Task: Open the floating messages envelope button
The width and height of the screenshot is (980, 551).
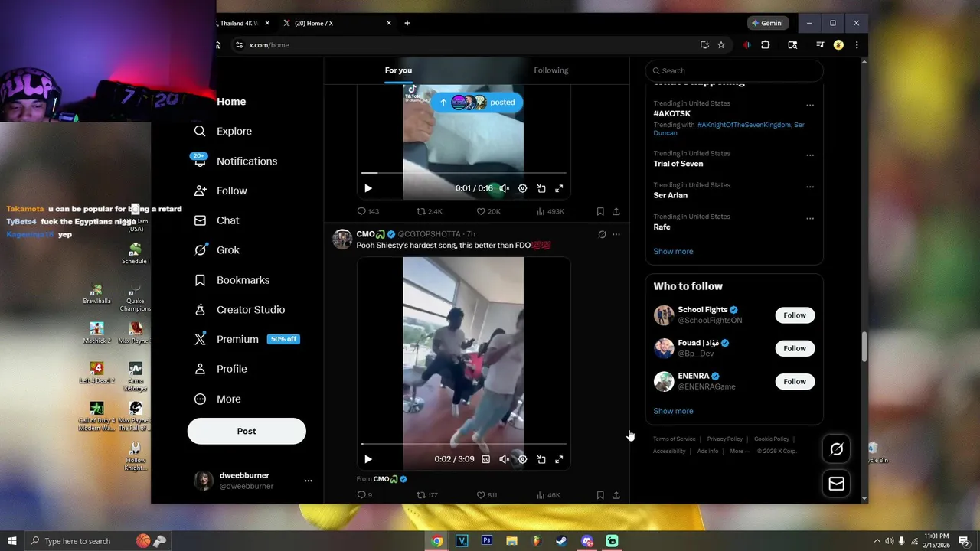Action: (x=836, y=484)
